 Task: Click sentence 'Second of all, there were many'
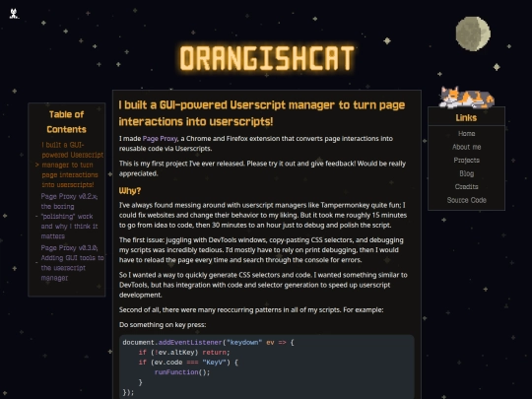(x=251, y=309)
